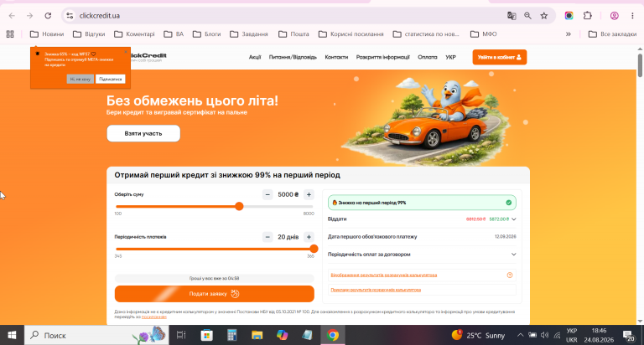Open site information icon in address bar

point(70,16)
